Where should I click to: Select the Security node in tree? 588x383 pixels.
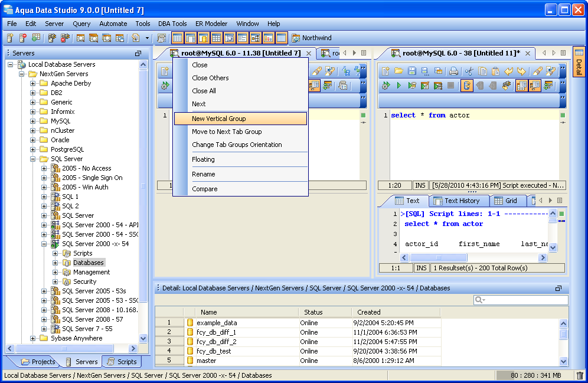click(x=84, y=282)
